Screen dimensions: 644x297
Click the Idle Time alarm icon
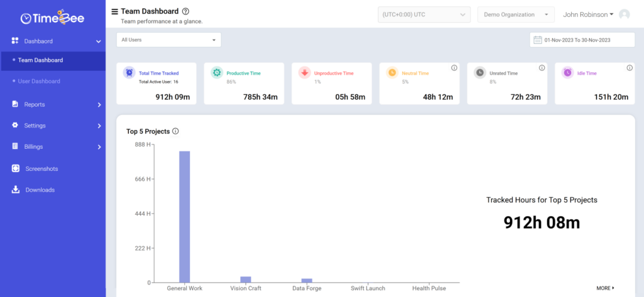568,73
